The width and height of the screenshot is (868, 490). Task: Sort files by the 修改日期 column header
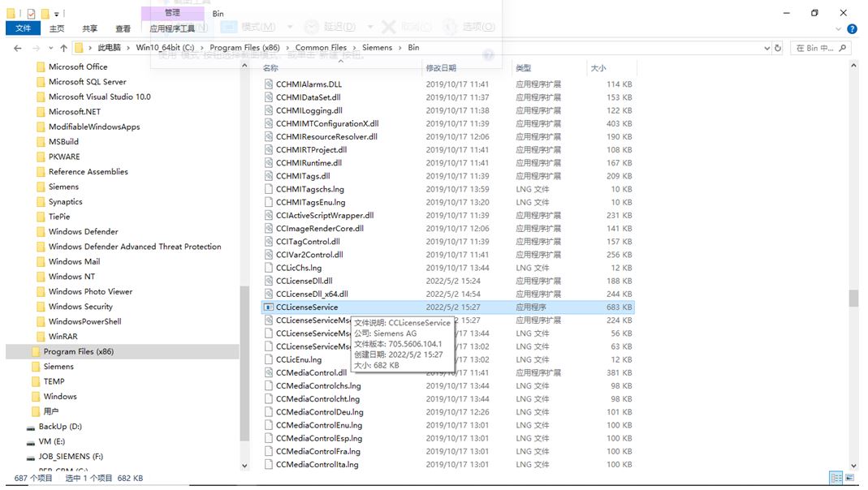(441, 68)
